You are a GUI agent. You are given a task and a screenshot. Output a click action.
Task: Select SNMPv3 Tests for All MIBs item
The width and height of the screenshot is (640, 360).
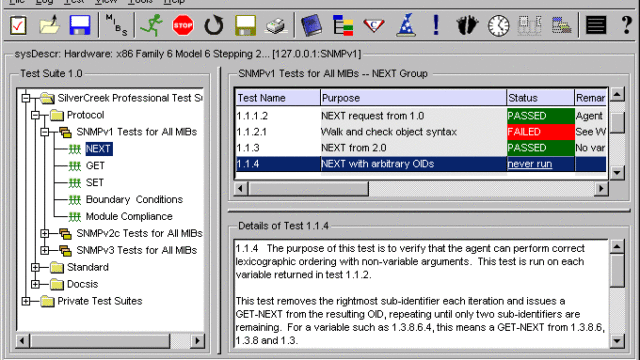pos(137,250)
